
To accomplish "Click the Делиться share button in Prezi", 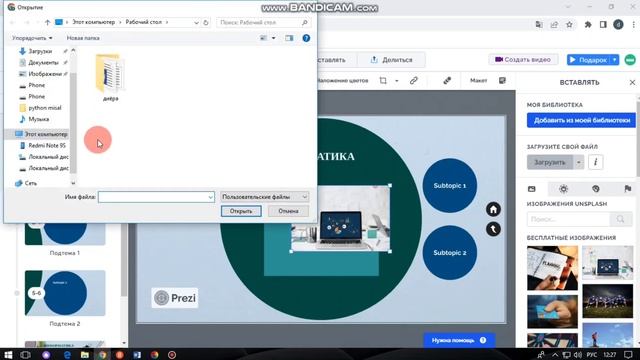I will [x=391, y=60].
